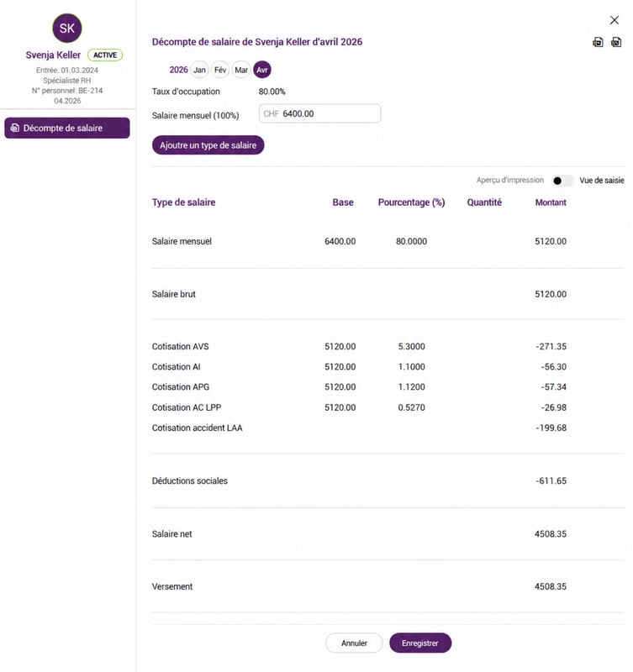Click the Montant column header
The height and width of the screenshot is (672, 633).
click(x=551, y=202)
